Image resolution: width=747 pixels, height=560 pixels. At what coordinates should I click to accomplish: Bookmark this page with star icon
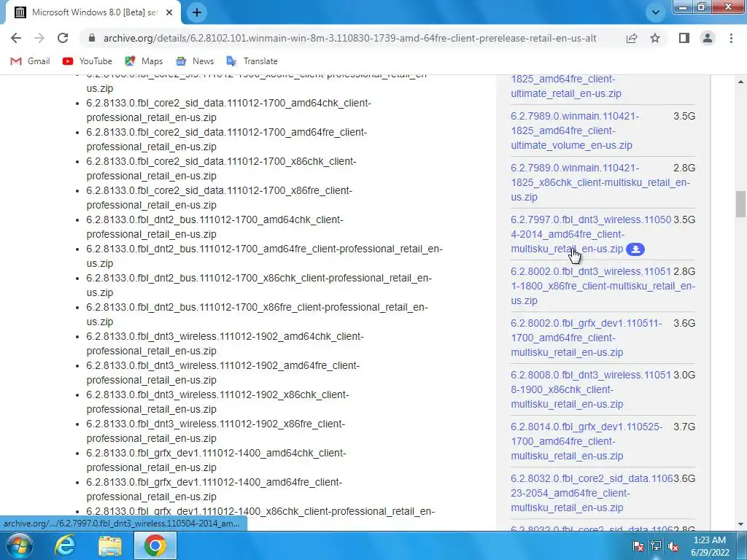pyautogui.click(x=655, y=38)
